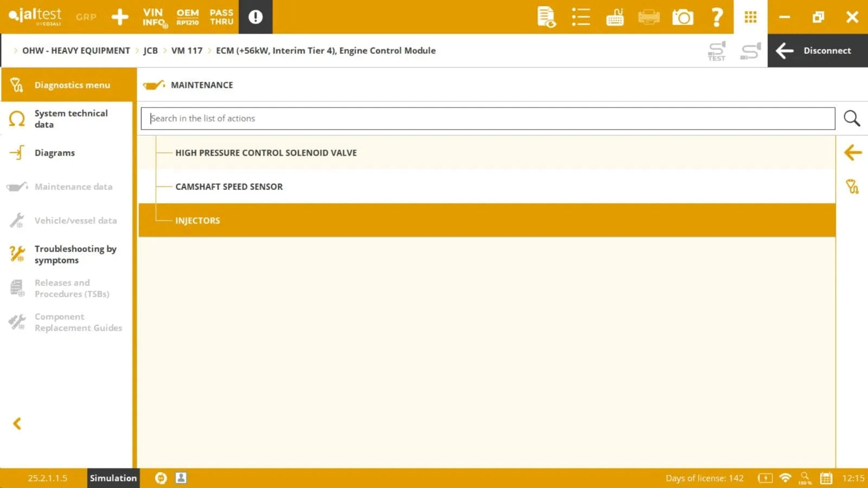Click the exclamation alert icon
The width and height of the screenshot is (868, 488).
point(256,17)
